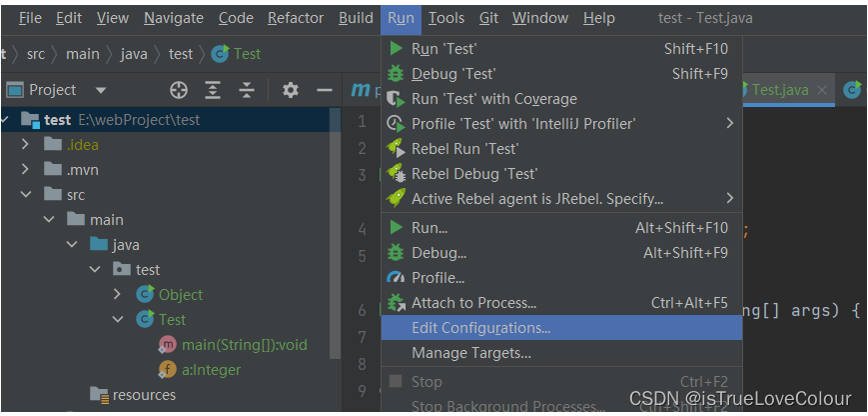Click the Run with Coverage shield icon
Image resolution: width=868 pixels, height=416 pixels.
click(x=396, y=99)
